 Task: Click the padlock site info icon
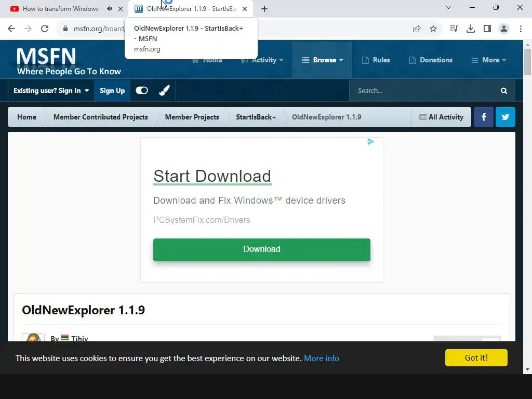point(65,29)
